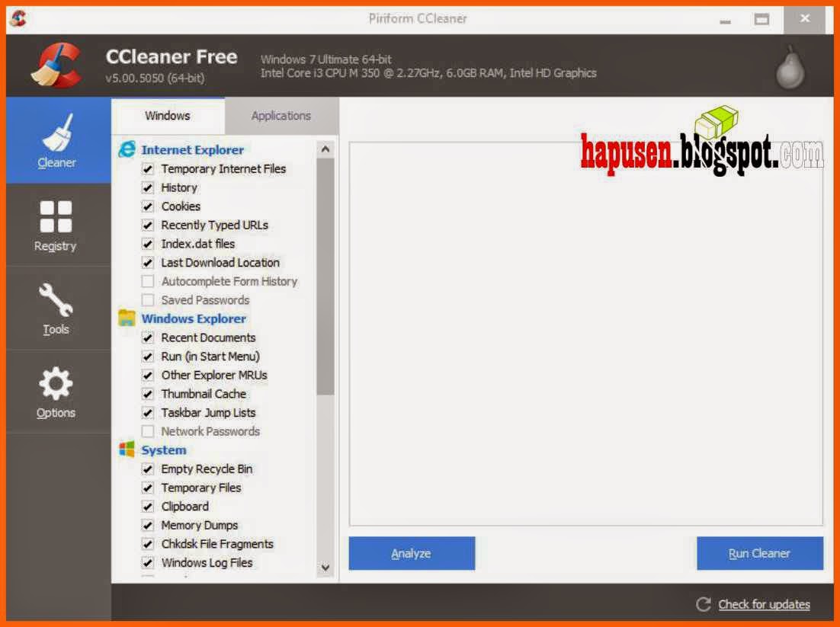840x627 pixels.
Task: Toggle Temporary Files checkbox
Action: coord(148,488)
